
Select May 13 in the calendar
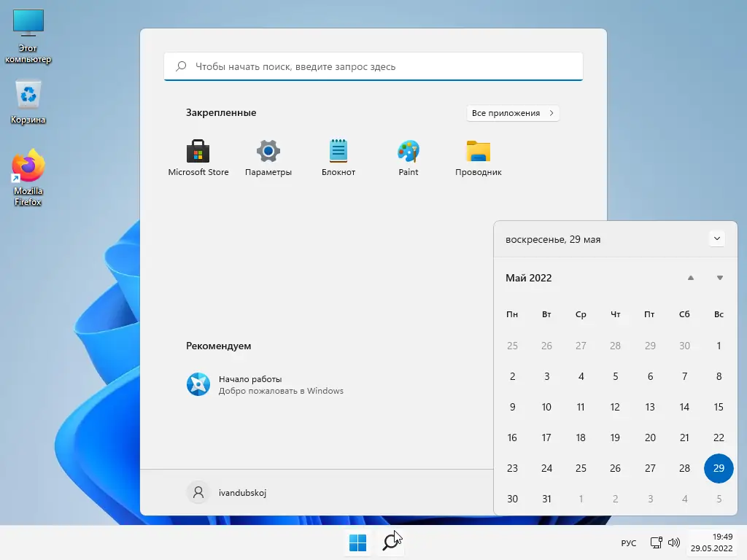[x=650, y=407]
